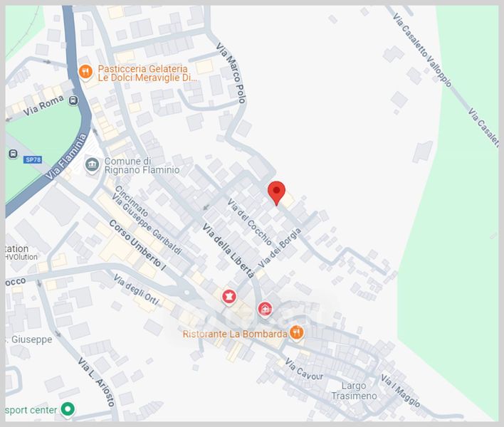Click the Via Cavour street label
The width and height of the screenshot is (504, 427).
click(x=304, y=370)
